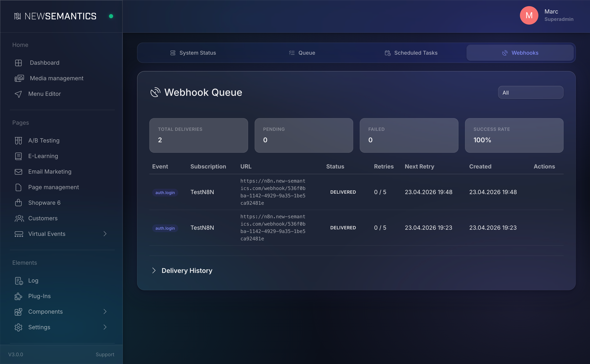Click the Shopware 6 shopping bag icon

pos(18,203)
